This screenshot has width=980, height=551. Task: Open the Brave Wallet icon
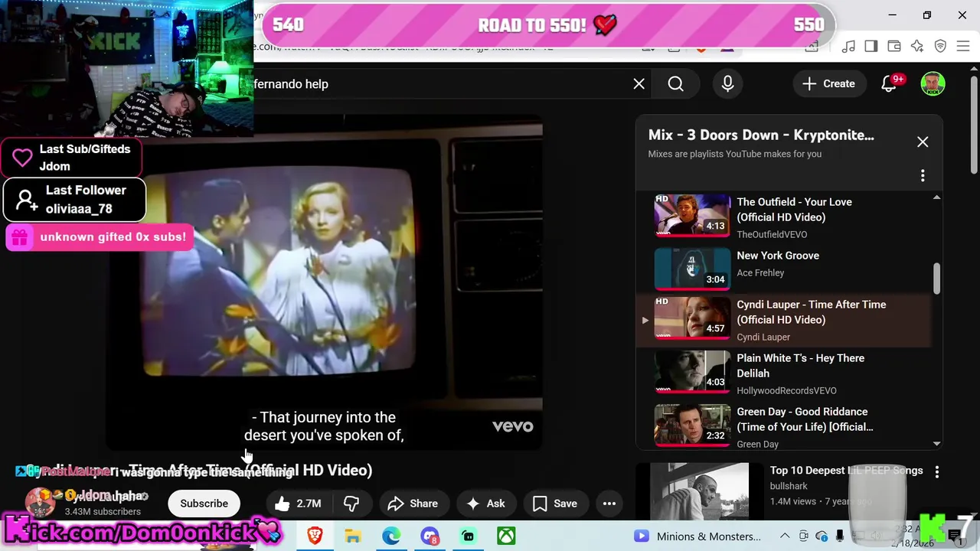893,47
